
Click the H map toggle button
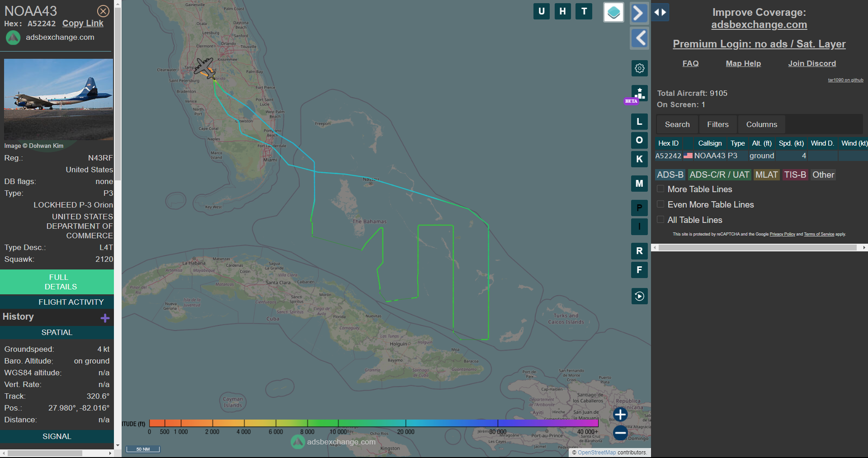tap(562, 11)
